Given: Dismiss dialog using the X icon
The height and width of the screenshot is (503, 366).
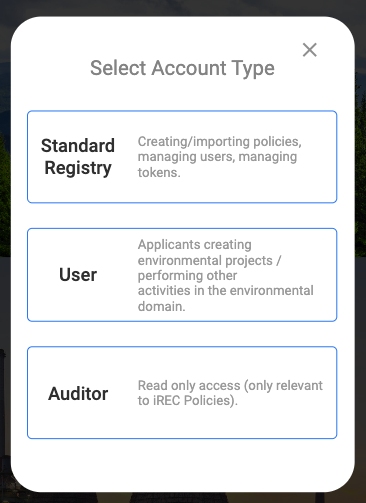Looking at the screenshot, I should tap(309, 50).
